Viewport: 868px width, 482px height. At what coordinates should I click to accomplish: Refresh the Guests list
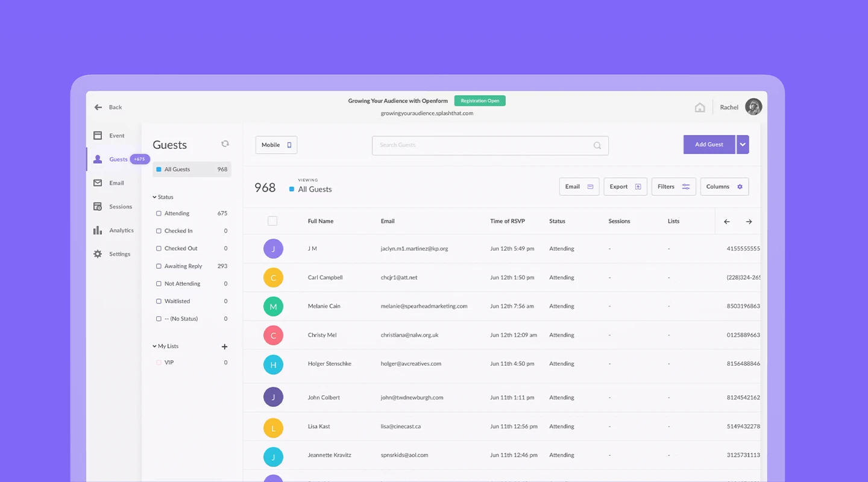tap(225, 143)
